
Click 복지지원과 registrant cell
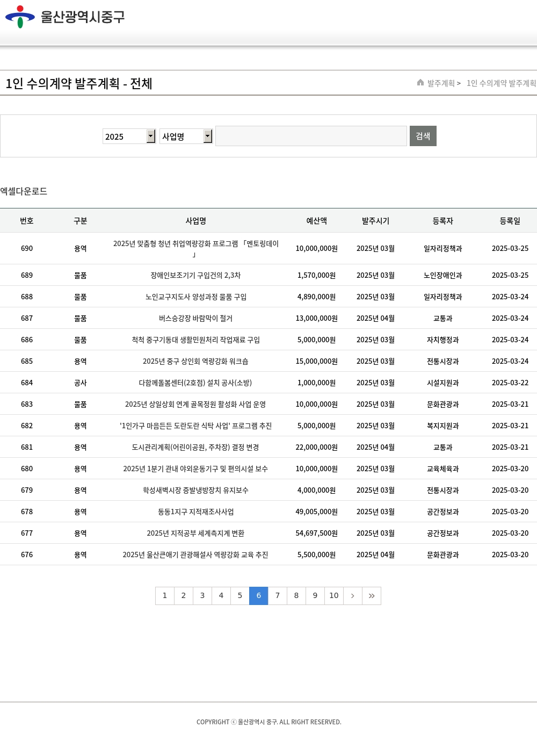tap(443, 426)
